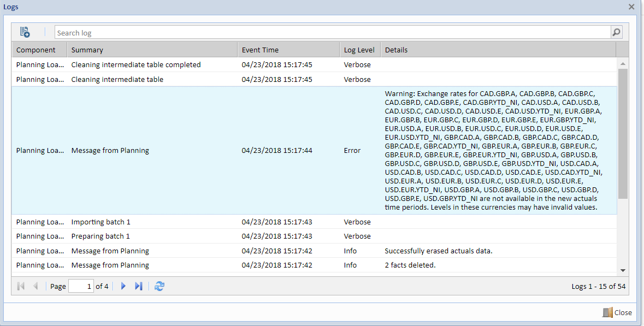
Task: Go to first page of logs
Action: 21,286
